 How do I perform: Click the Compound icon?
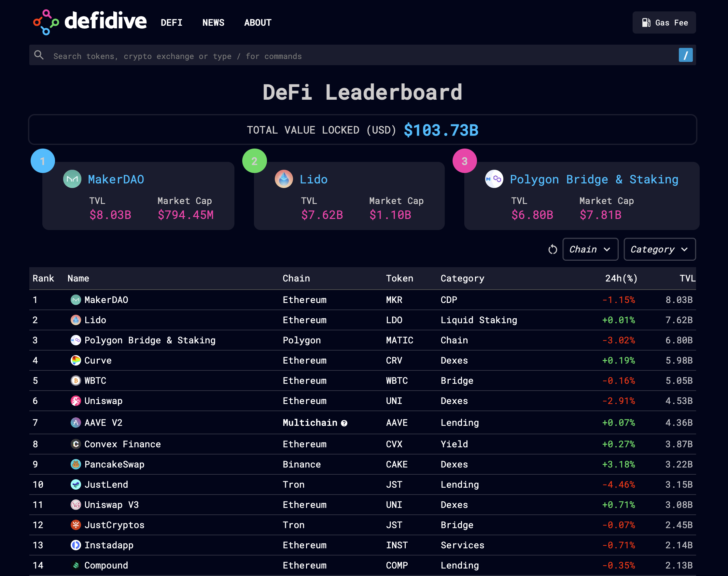(76, 566)
